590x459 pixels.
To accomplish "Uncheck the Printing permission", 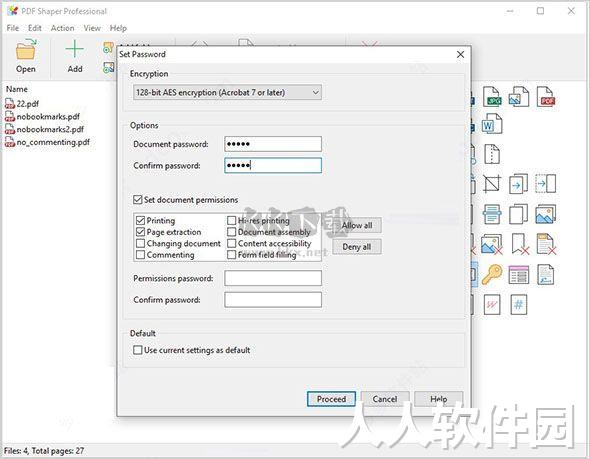I will pyautogui.click(x=140, y=220).
